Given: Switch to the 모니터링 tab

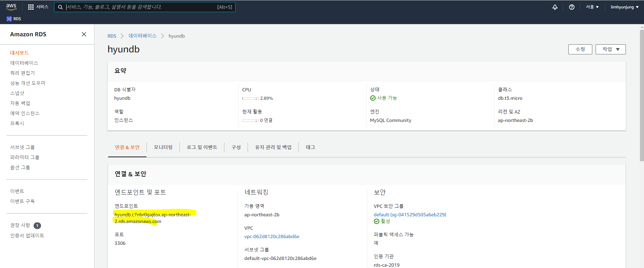Looking at the screenshot, I should 163,147.
